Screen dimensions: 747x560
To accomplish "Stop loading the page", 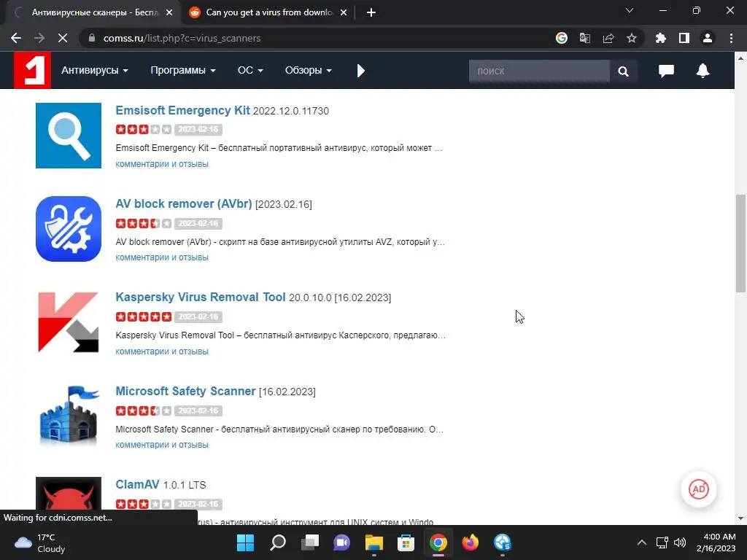I will 63,38.
